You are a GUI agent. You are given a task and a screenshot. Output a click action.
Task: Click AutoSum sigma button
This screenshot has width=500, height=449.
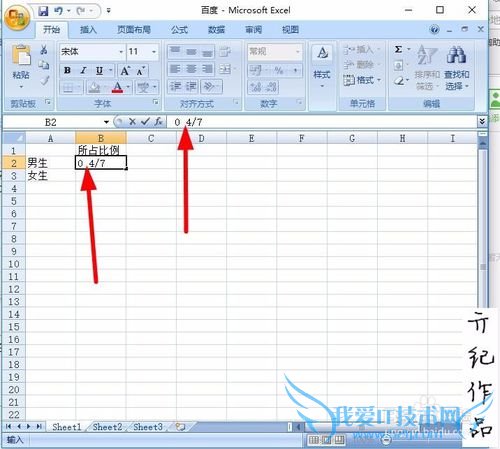(x=399, y=50)
